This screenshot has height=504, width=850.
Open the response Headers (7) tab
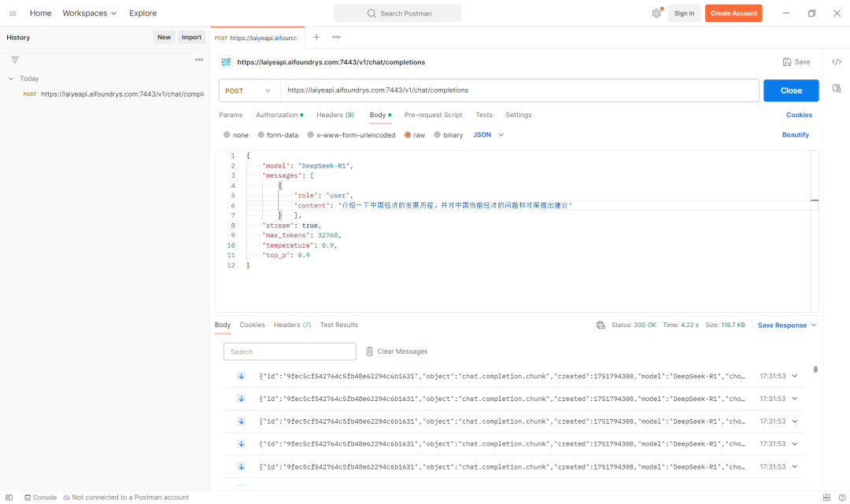click(292, 325)
